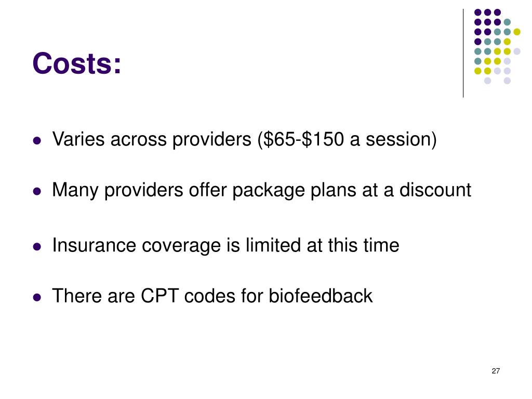Select the Varies across providers bullet text
Viewport: 532px width, 399px height.
(244, 139)
